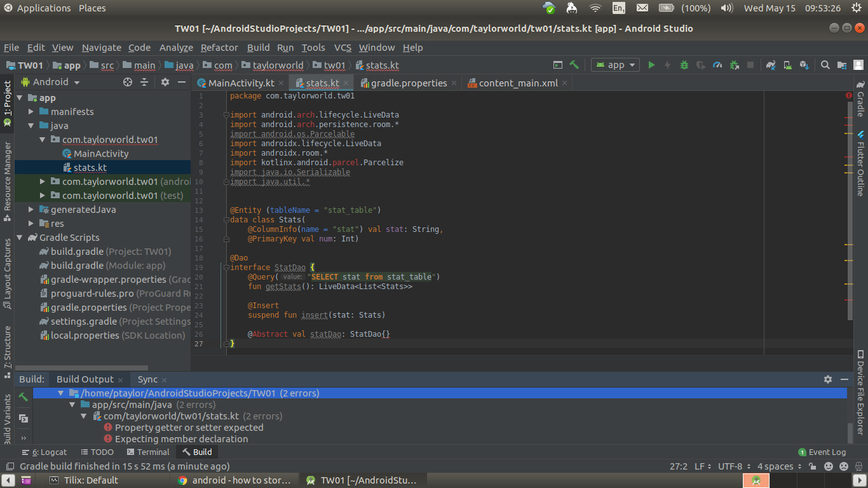Run the app with green play icon
The width and height of the screenshot is (868, 488).
[651, 65]
